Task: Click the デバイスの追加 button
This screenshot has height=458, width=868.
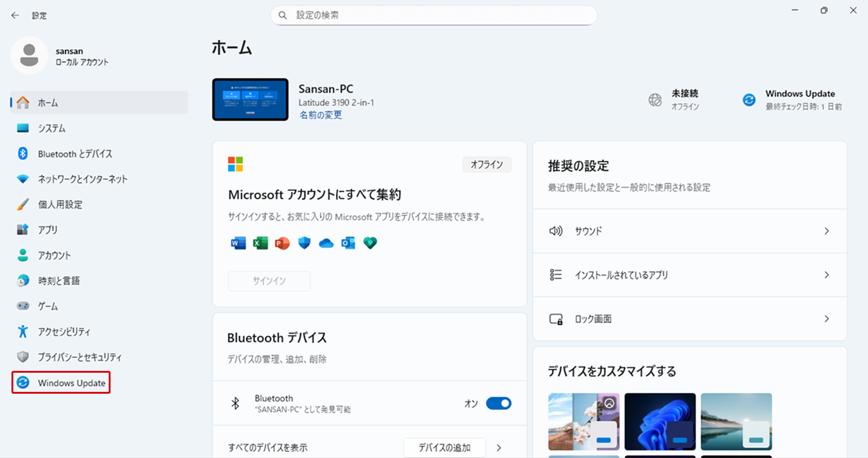Action: tap(444, 448)
